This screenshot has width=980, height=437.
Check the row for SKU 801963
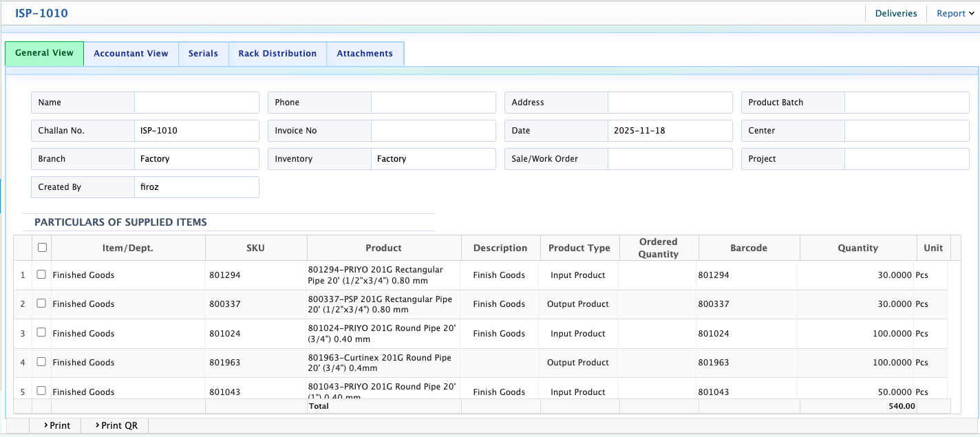[41, 361]
